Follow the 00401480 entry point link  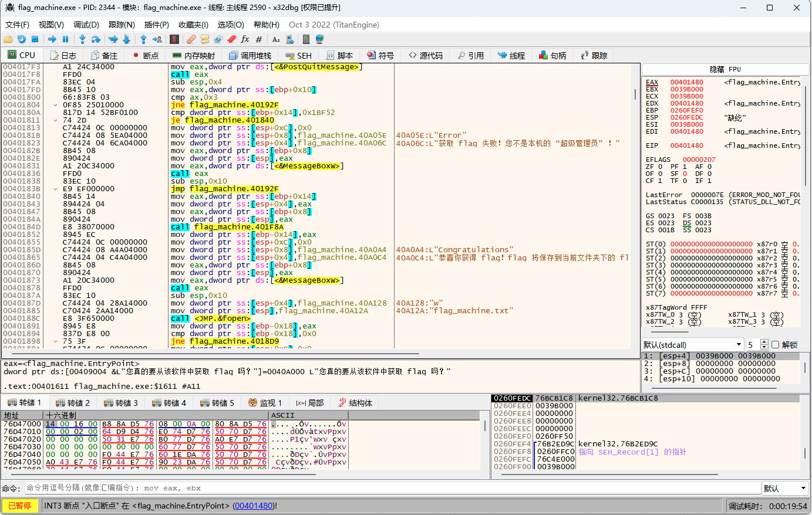[254, 506]
